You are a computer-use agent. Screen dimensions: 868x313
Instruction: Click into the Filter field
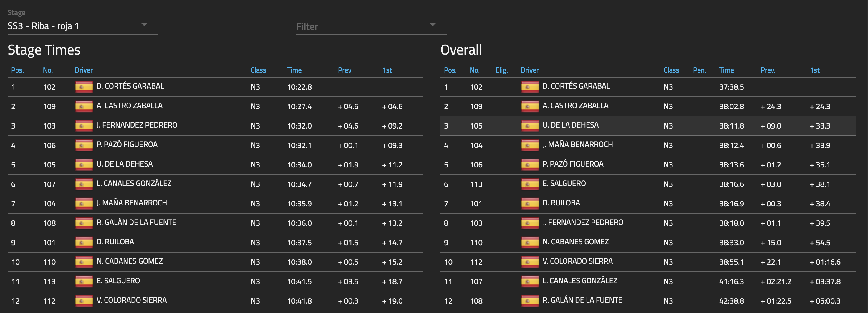point(371,26)
